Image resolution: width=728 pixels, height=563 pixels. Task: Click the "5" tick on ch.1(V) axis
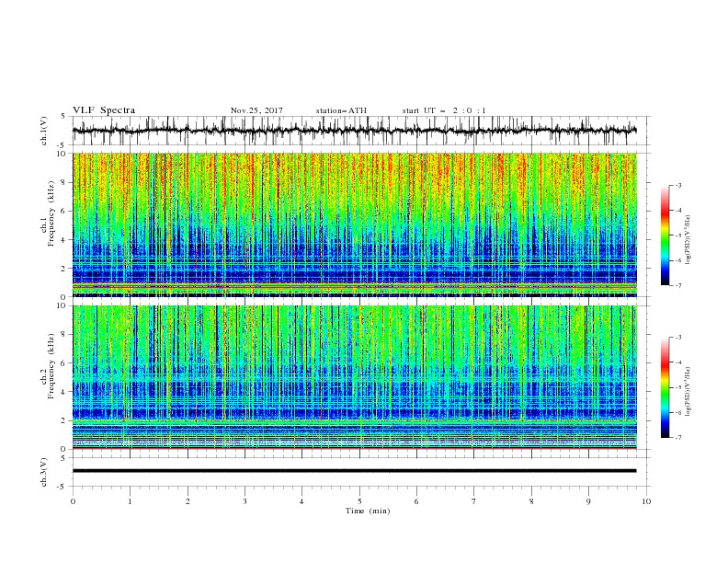tap(63, 117)
